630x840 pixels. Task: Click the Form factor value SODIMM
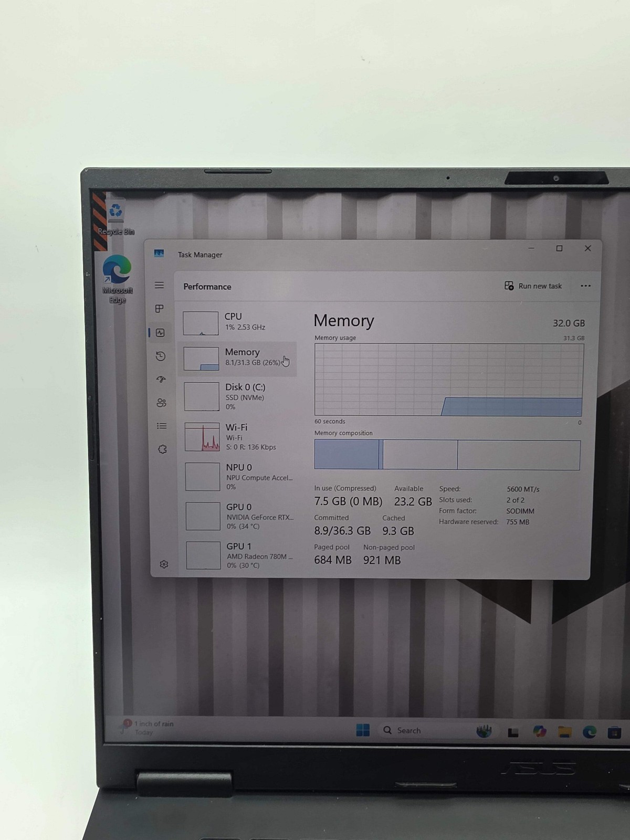[x=520, y=511]
